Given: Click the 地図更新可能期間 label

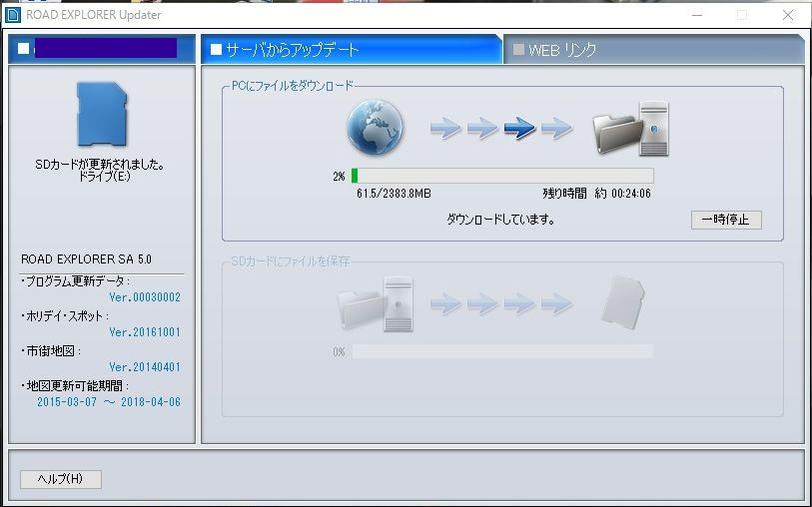Looking at the screenshot, I should coord(75,386).
